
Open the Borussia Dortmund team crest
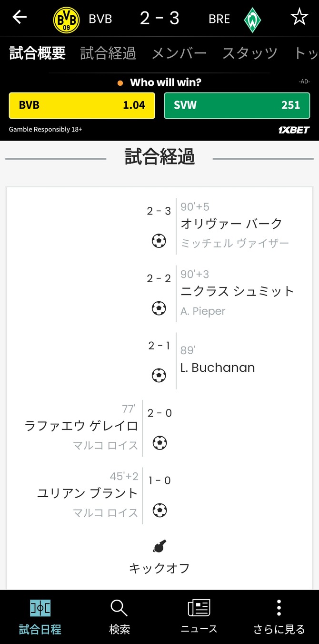(66, 20)
